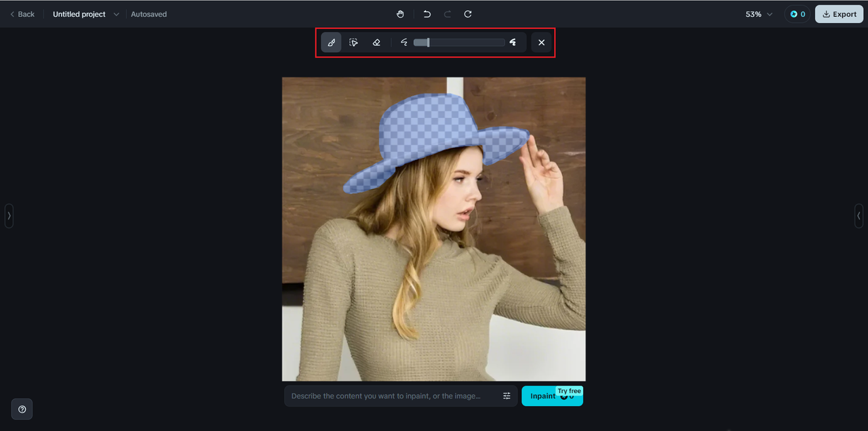The height and width of the screenshot is (431, 868).
Task: Click the image canvas with masked hat
Action: coord(434,229)
